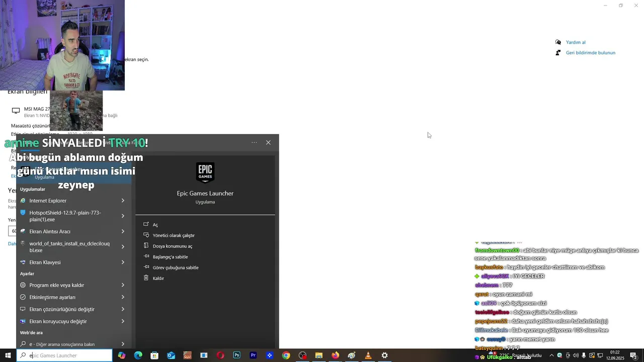Open the paint palette app on taskbar
The image size is (644, 362).
point(352,355)
